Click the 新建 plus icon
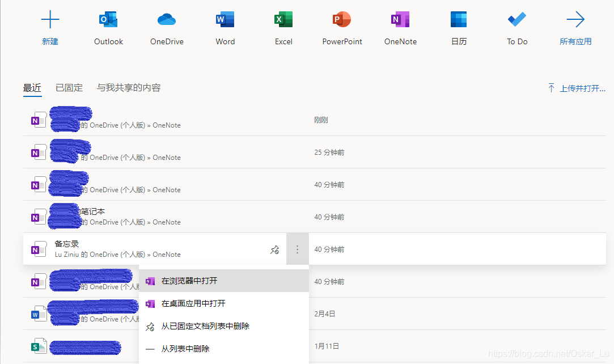 pyautogui.click(x=50, y=20)
